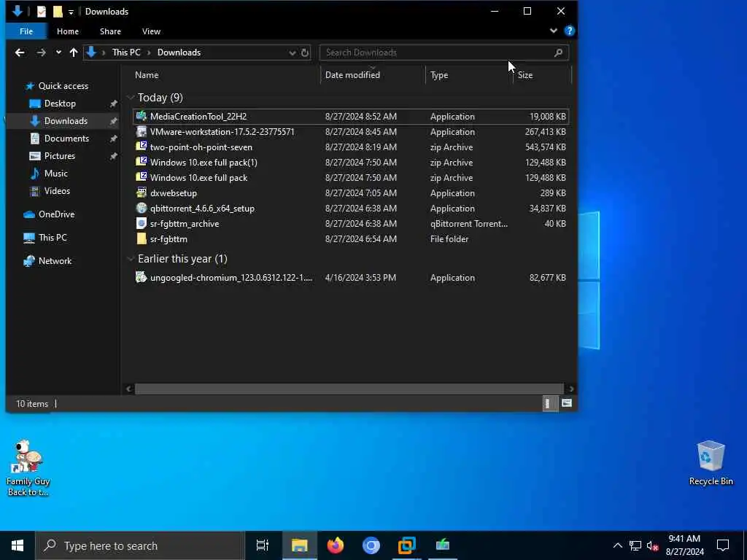This screenshot has height=560, width=747.
Task: Select Music in navigation pane
Action: pyautogui.click(x=55, y=174)
